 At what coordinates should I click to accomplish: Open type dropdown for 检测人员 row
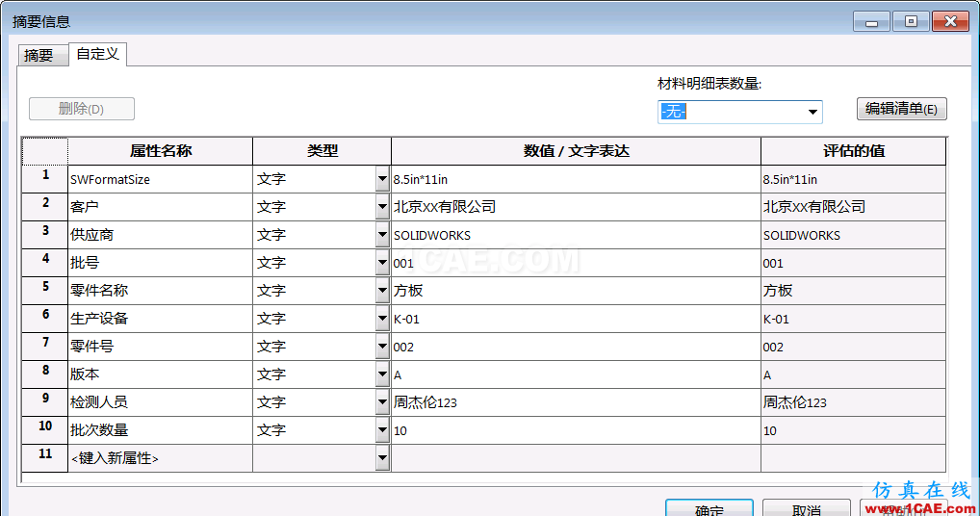(382, 402)
